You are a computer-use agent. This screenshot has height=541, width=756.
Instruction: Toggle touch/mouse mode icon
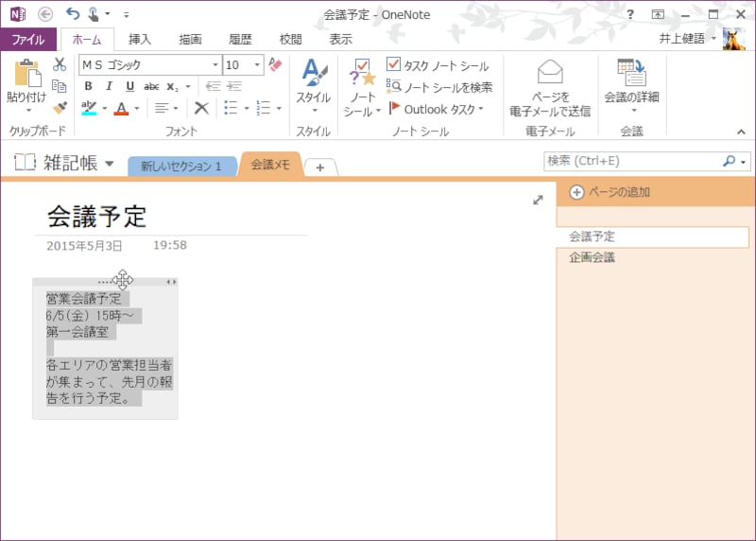[93, 14]
